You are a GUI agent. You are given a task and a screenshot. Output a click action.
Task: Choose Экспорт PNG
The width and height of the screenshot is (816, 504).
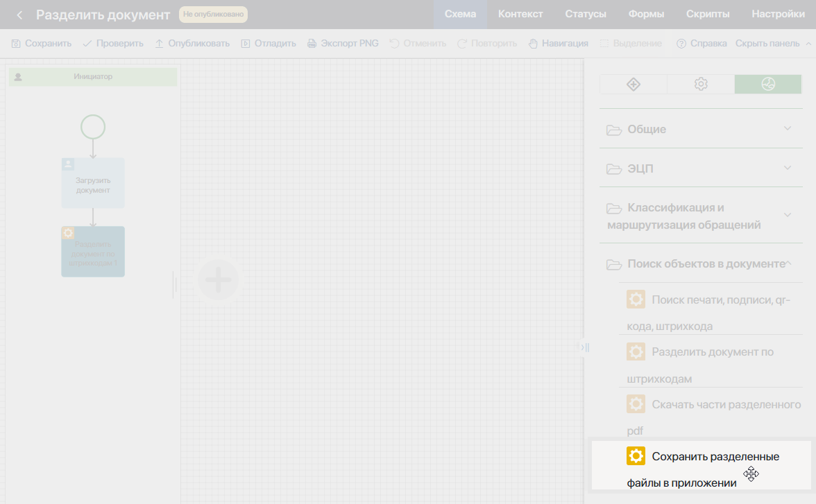pyautogui.click(x=343, y=44)
